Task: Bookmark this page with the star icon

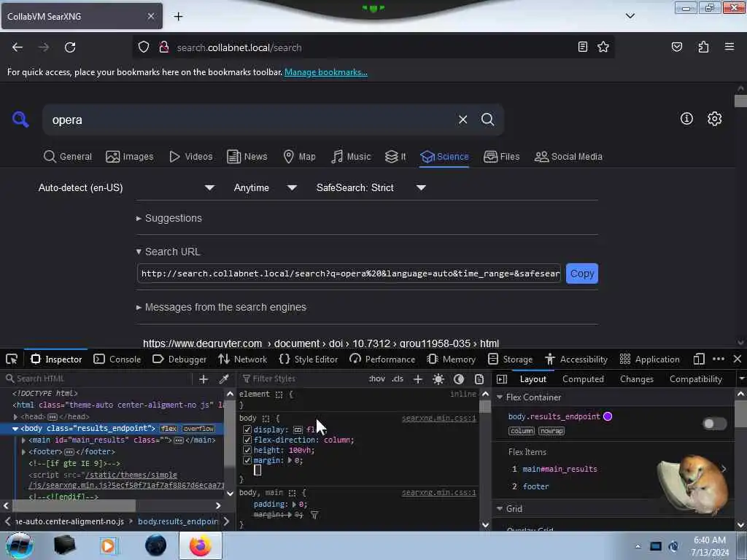Action: pos(603,47)
